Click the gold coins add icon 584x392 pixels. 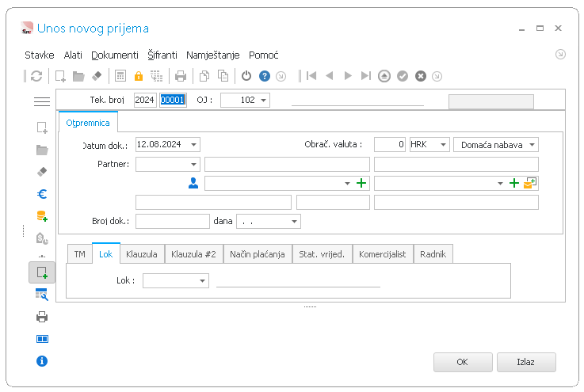pyautogui.click(x=42, y=216)
